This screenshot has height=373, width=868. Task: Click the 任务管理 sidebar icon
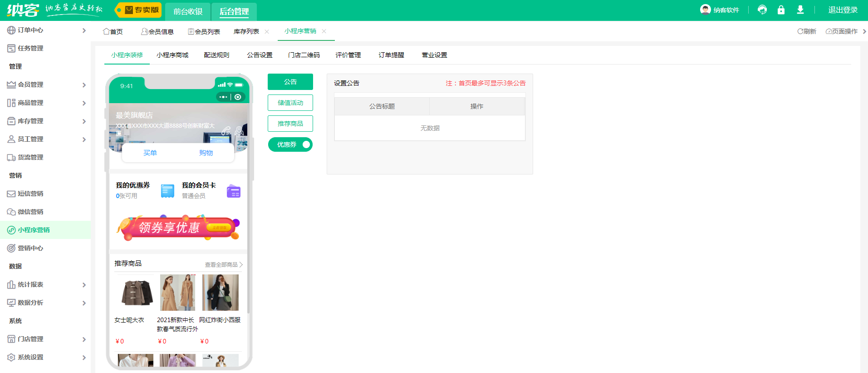click(11, 48)
